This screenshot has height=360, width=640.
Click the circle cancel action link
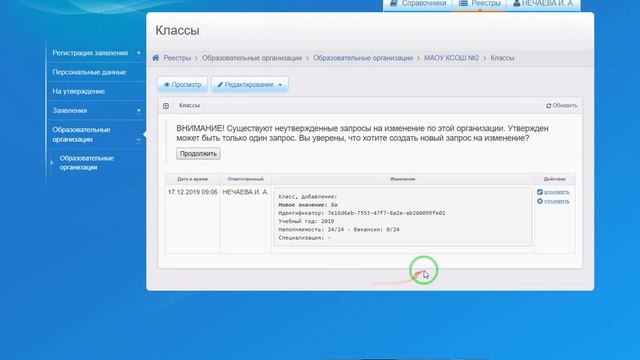pos(553,201)
